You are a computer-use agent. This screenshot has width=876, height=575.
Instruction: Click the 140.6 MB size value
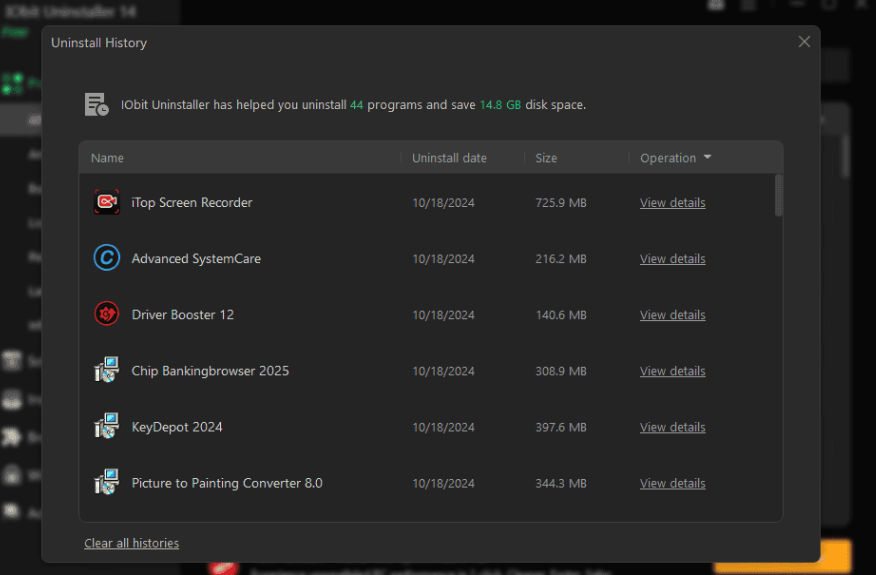point(561,315)
